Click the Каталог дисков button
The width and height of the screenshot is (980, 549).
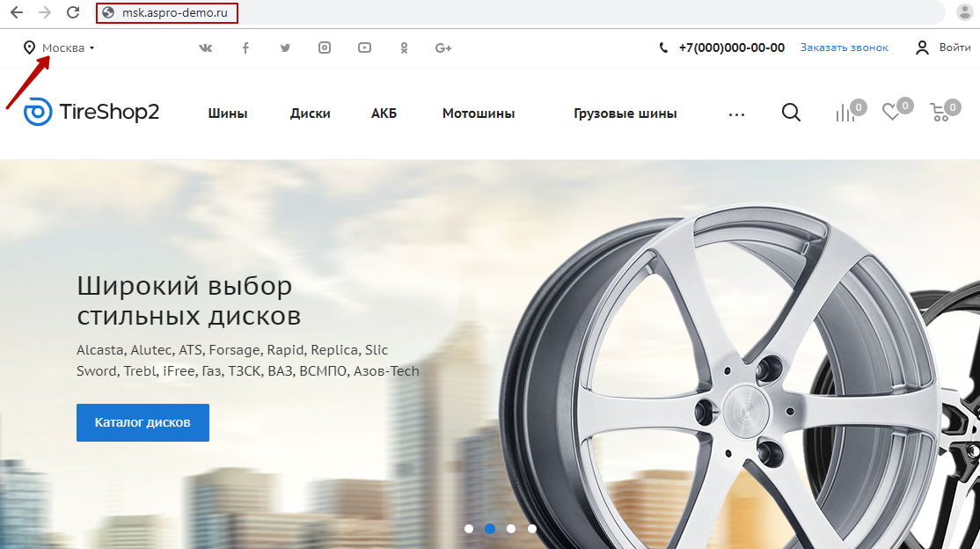[x=143, y=422]
